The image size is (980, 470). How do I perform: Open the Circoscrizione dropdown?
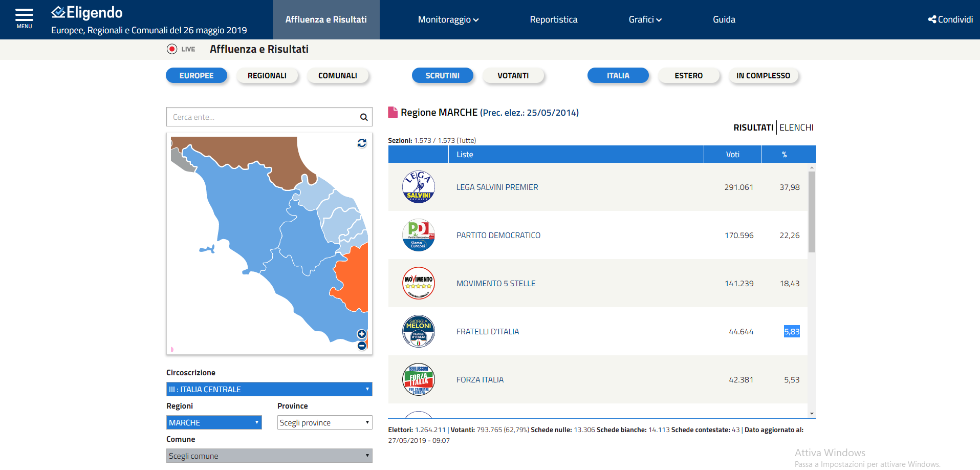269,389
